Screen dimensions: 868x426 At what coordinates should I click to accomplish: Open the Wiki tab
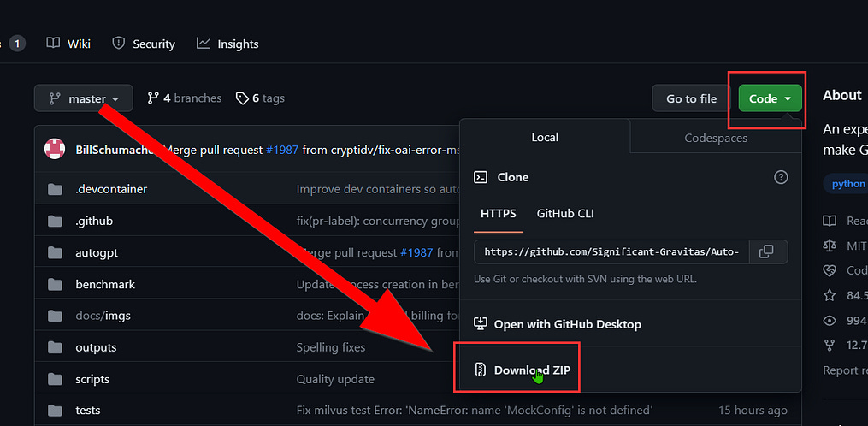point(68,44)
